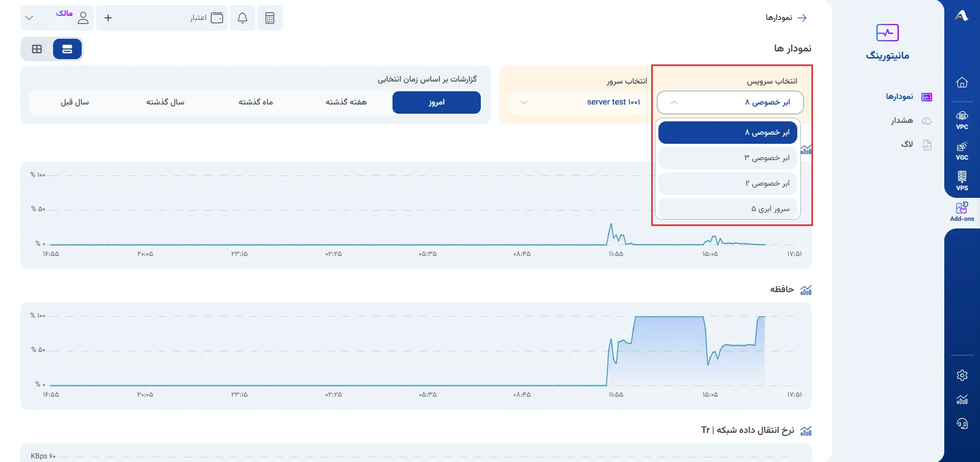Image resolution: width=980 pixels, height=462 pixels.
Task: Open the VPC section icon
Action: tap(962, 120)
